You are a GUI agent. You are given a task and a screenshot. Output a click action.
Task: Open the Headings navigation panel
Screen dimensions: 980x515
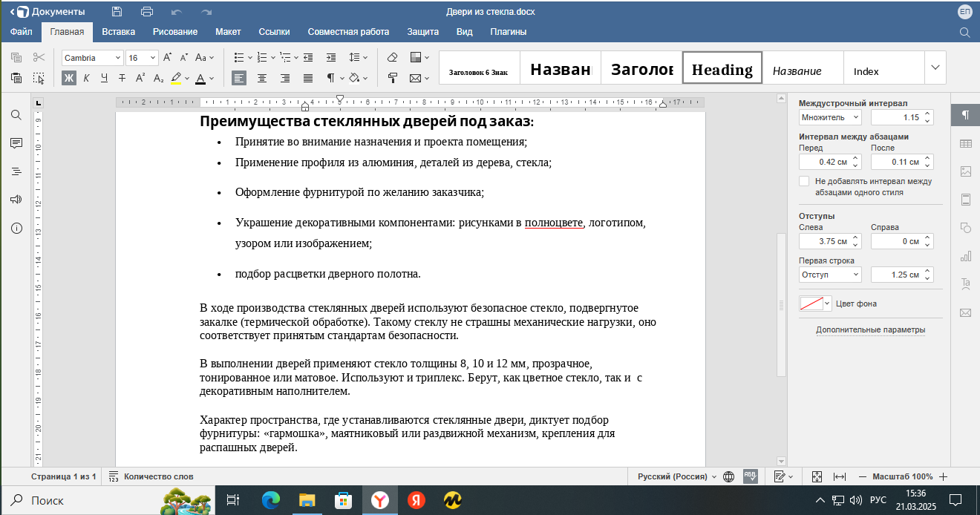16,171
